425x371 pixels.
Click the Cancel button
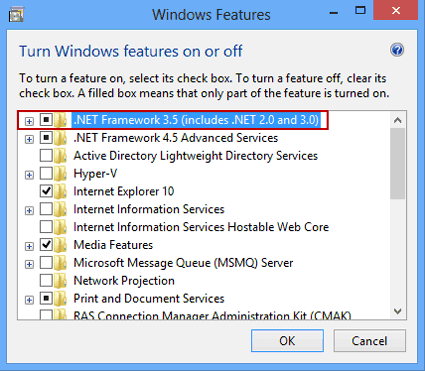pos(369,341)
